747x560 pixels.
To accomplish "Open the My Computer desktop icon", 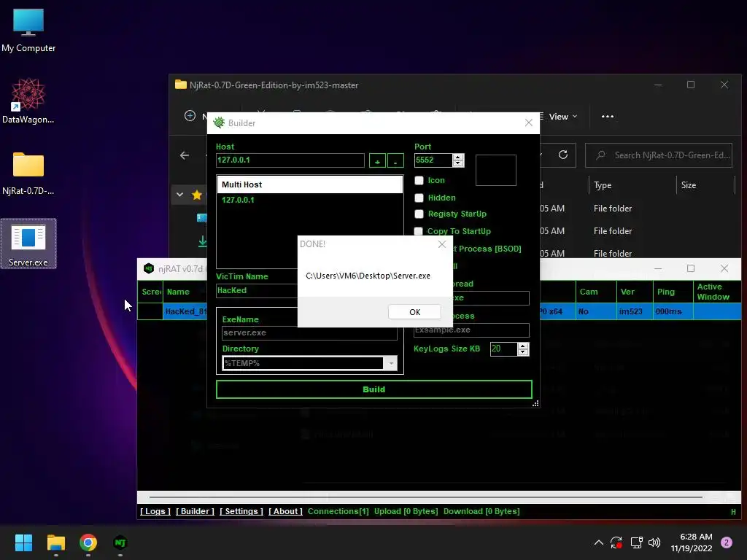I will tap(28, 30).
